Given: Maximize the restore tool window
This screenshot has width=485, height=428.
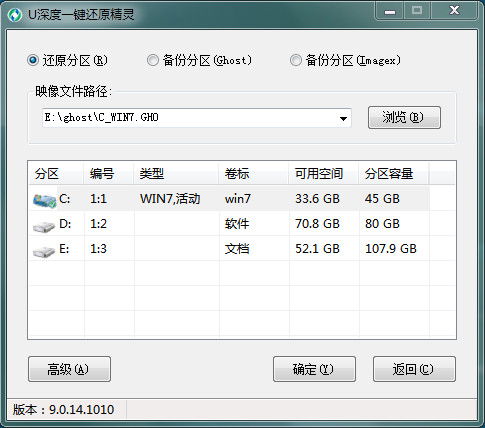Looking at the screenshot, I should [417, 11].
